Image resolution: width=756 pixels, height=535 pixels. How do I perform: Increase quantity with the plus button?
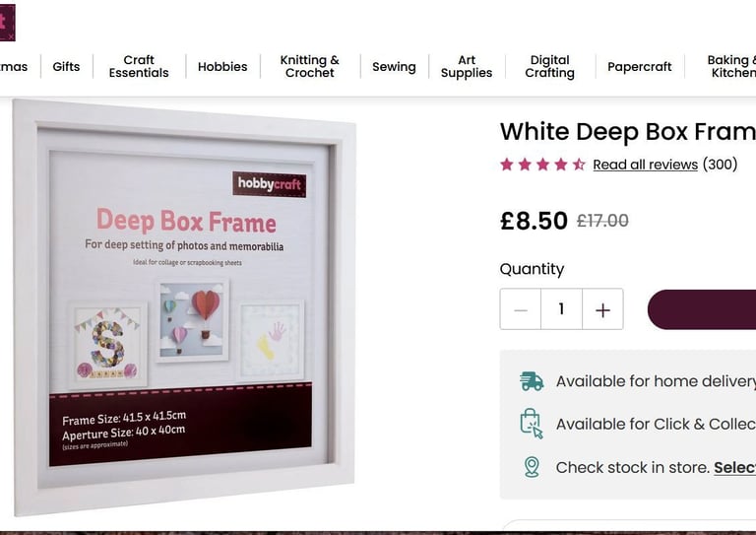tap(602, 309)
